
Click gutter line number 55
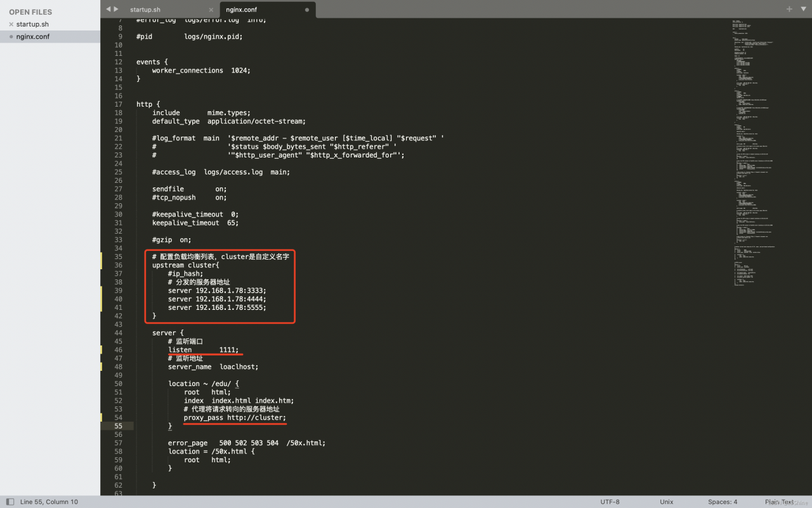(119, 426)
